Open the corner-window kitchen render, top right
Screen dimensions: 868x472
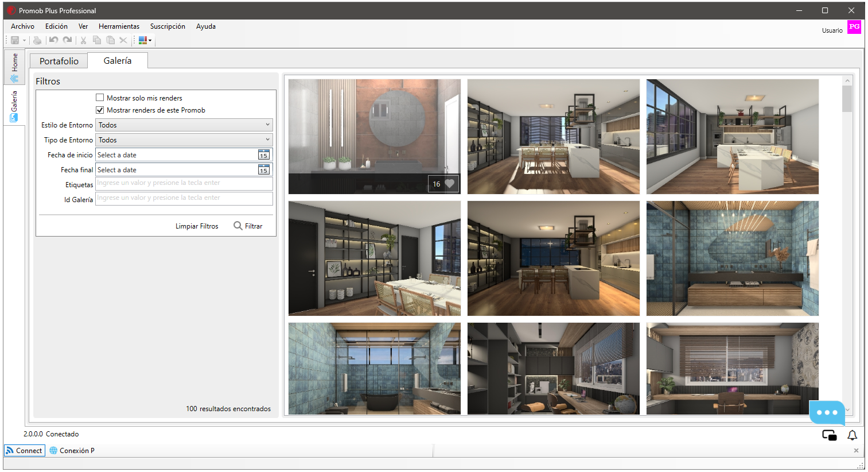coord(732,136)
